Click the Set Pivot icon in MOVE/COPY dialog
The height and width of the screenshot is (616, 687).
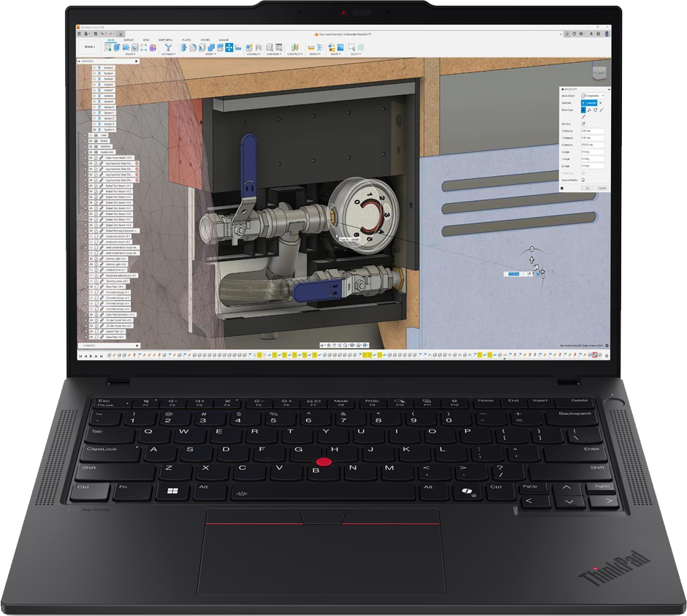tap(583, 124)
